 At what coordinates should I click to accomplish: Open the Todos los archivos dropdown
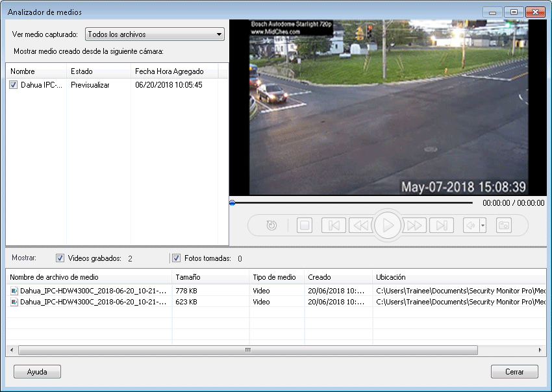click(155, 34)
